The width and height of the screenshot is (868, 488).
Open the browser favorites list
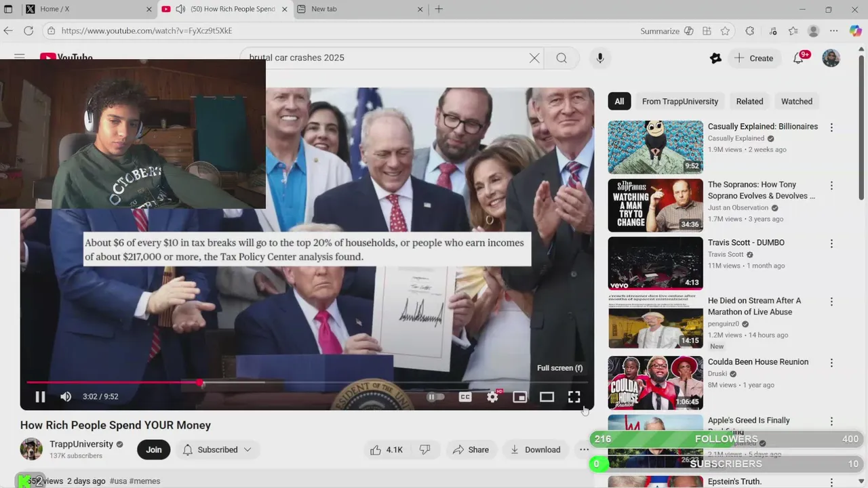[793, 31]
